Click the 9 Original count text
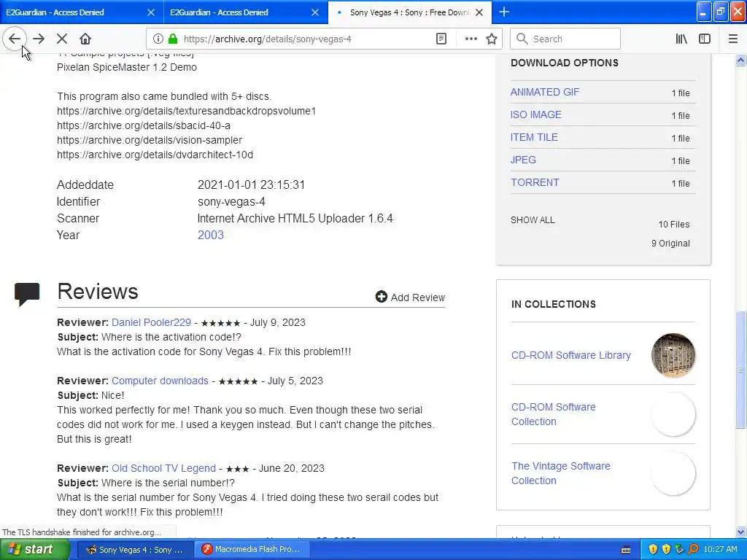 670,244
